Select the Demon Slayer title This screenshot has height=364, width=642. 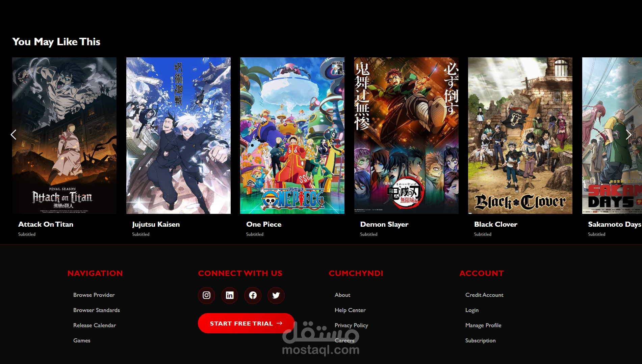pyautogui.click(x=384, y=224)
